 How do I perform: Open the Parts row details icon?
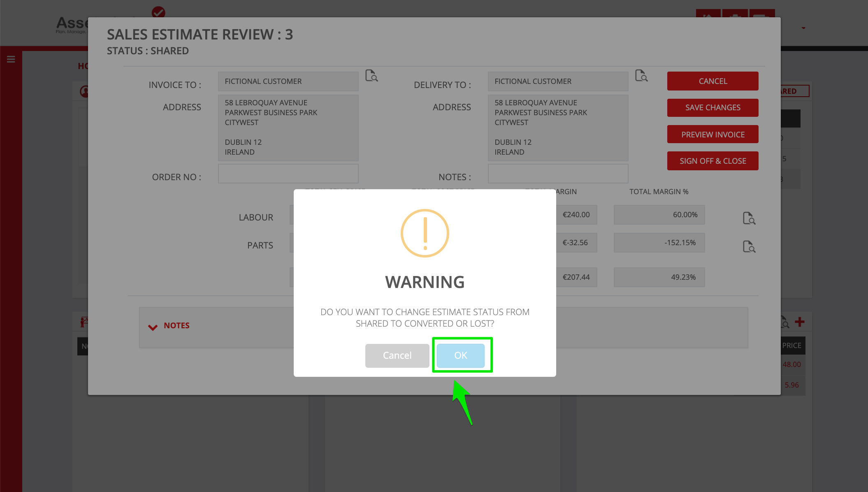coord(749,246)
